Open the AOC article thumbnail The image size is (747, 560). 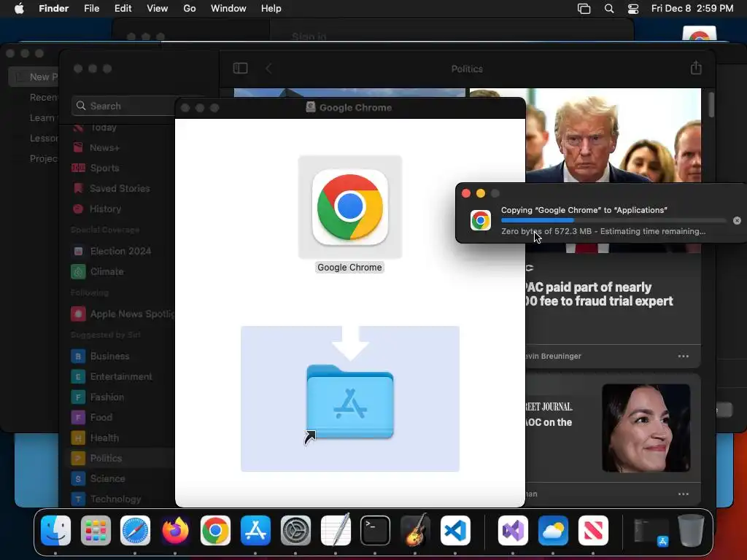point(646,428)
